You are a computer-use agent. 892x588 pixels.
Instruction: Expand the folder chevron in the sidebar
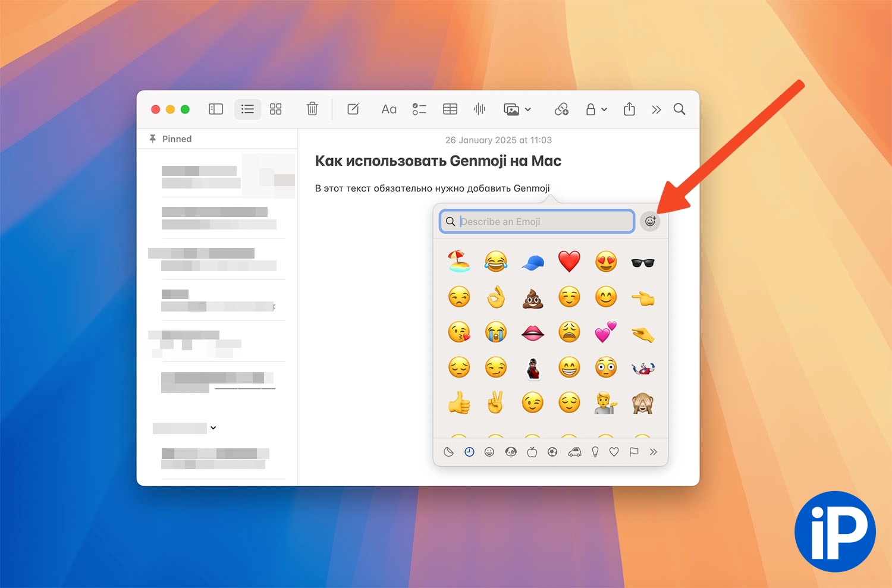(x=213, y=428)
